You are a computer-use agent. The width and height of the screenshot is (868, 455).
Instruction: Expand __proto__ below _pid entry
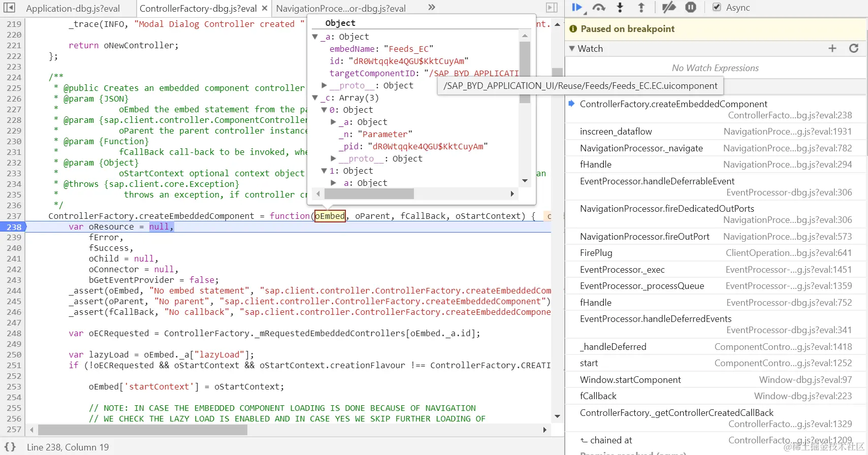click(x=333, y=158)
